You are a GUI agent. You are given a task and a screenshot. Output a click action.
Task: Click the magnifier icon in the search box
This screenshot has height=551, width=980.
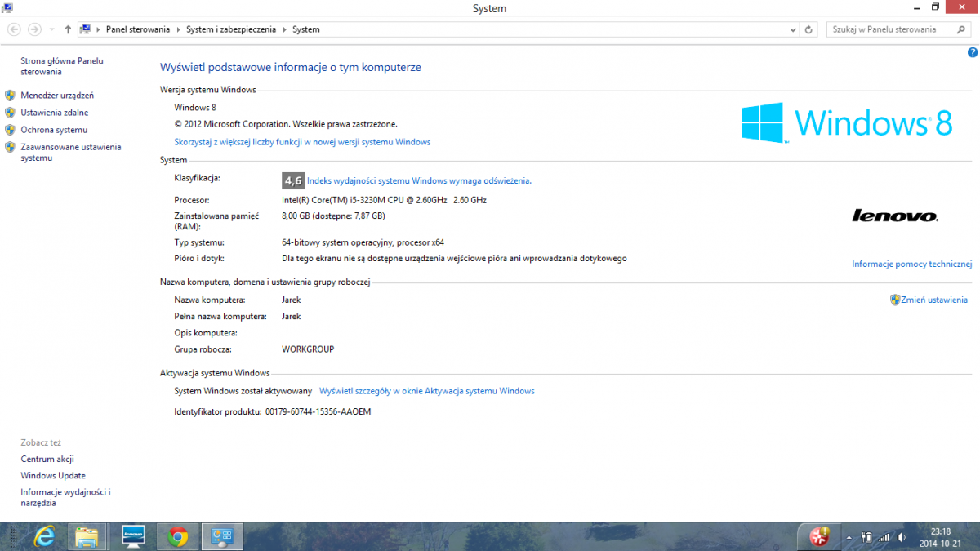click(961, 29)
